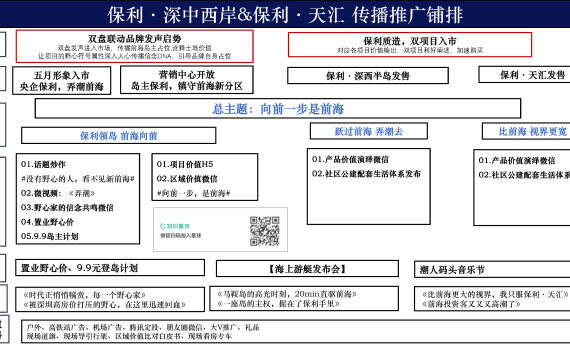Select the line 05.9.9岛主计划
The width and height of the screenshot is (570, 360).
point(49,236)
